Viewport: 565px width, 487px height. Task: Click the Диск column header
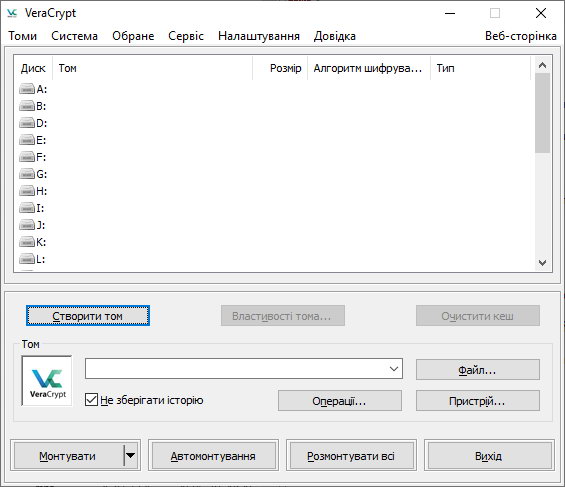(x=33, y=68)
